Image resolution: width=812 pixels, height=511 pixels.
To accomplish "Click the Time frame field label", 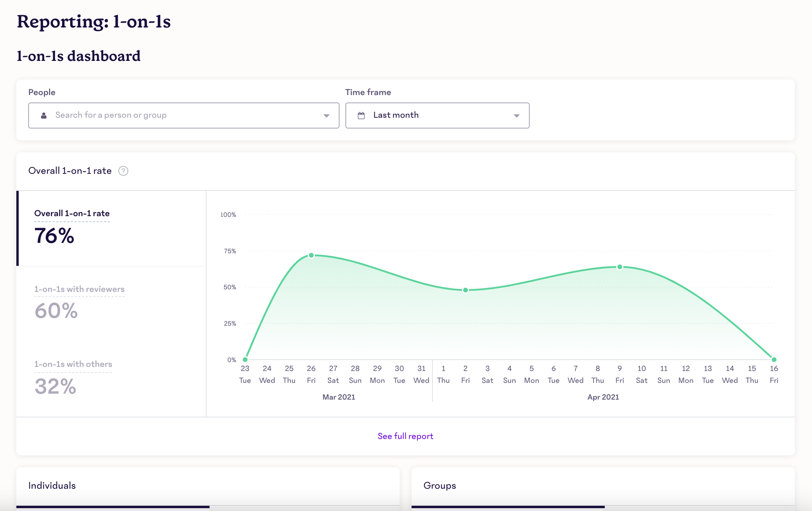I will 368,92.
